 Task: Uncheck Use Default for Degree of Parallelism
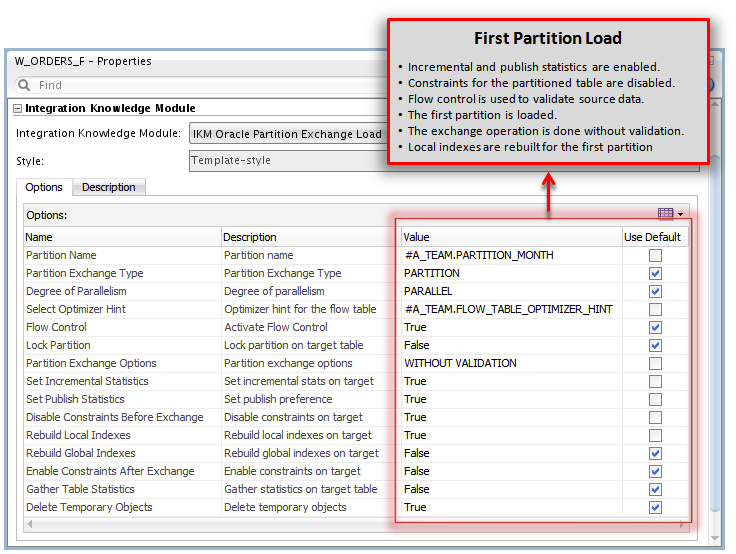(655, 291)
